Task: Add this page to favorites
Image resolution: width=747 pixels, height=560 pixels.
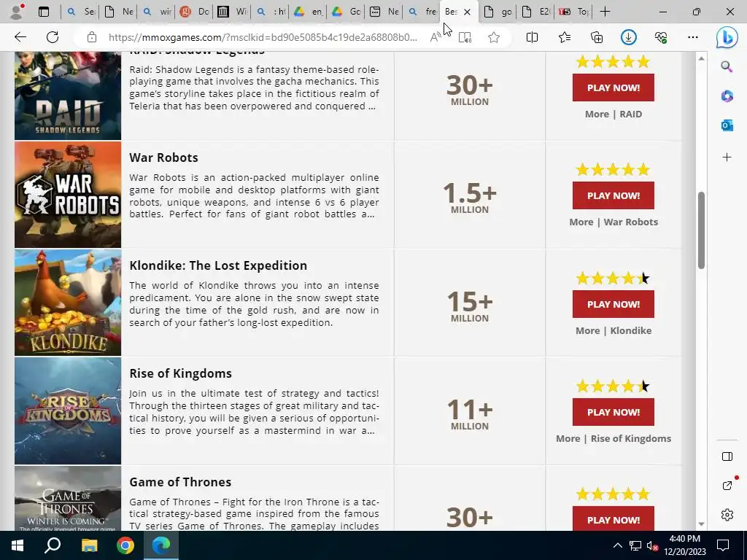Action: pyautogui.click(x=494, y=37)
